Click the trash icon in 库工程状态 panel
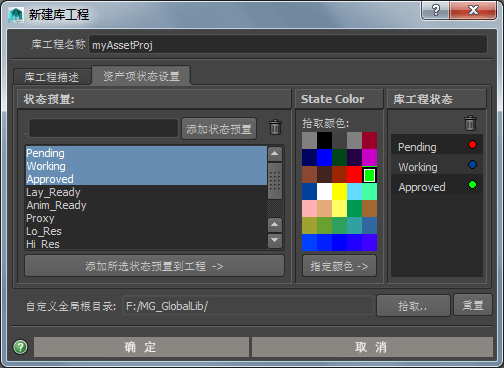504x368 pixels. pos(470,123)
